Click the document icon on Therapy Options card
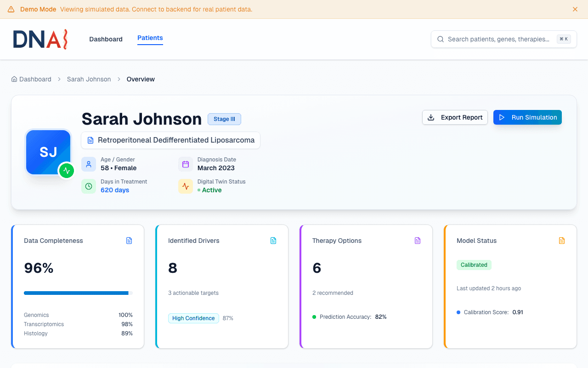This screenshot has width=588, height=368. [418, 240]
